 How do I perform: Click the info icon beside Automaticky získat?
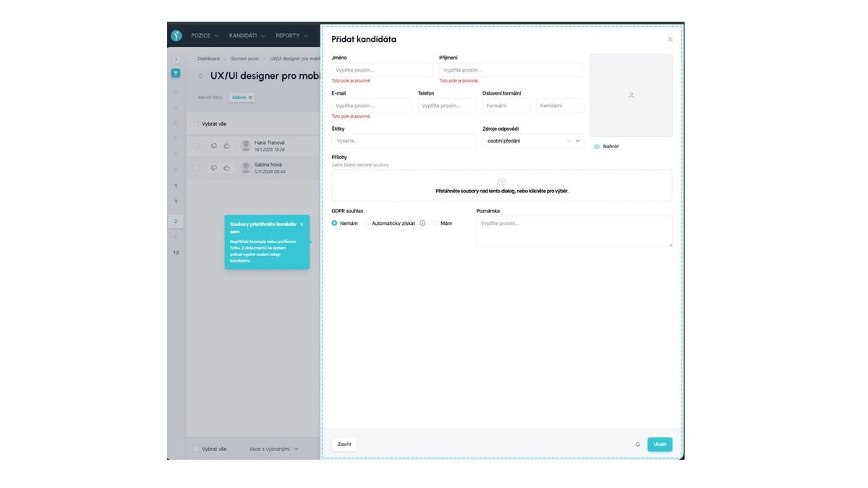[422, 223]
